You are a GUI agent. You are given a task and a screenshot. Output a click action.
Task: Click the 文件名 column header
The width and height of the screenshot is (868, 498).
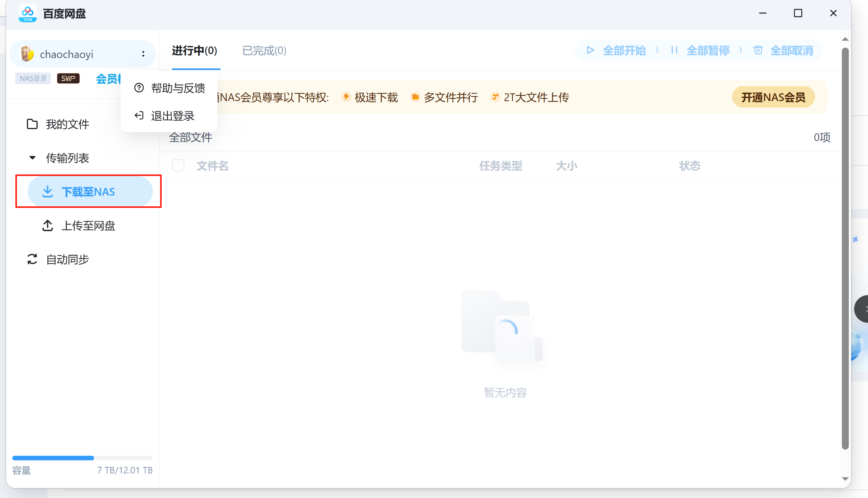213,166
